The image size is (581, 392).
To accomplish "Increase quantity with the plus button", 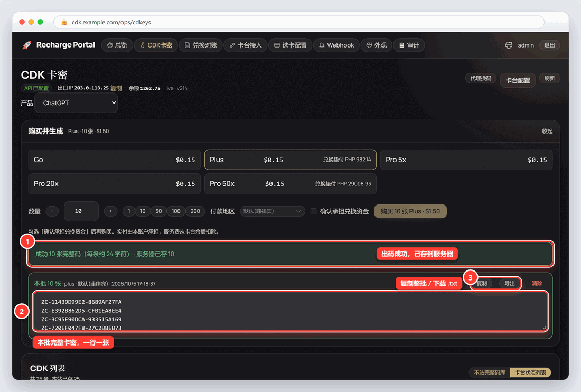I will [x=110, y=211].
